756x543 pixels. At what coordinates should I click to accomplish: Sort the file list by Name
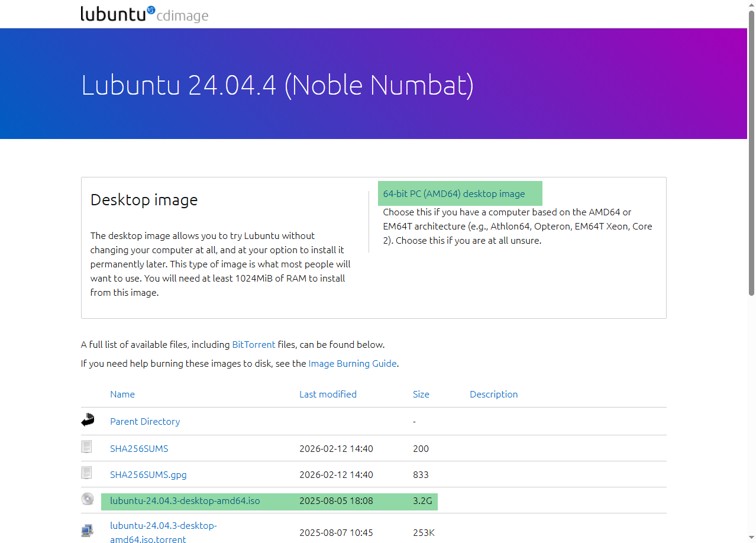[x=122, y=394]
